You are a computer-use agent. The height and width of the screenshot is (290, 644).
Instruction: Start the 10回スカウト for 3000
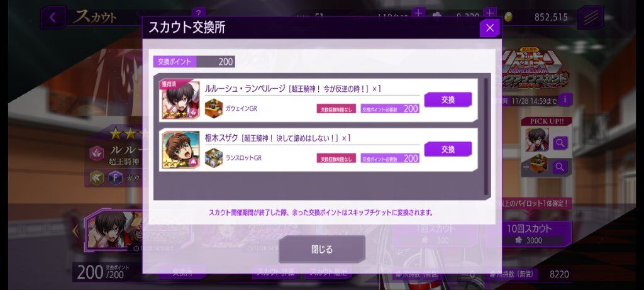coord(528,234)
